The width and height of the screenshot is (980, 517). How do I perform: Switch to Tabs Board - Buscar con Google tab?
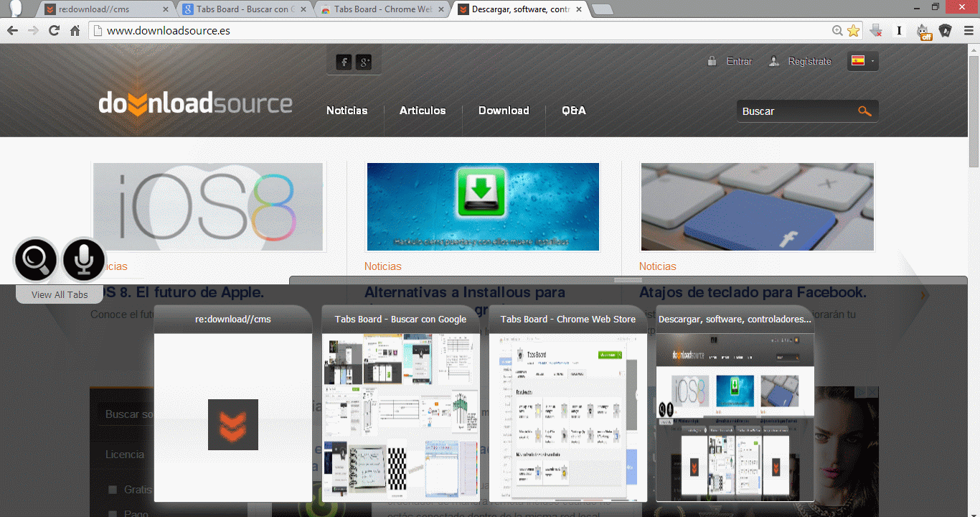(243, 9)
